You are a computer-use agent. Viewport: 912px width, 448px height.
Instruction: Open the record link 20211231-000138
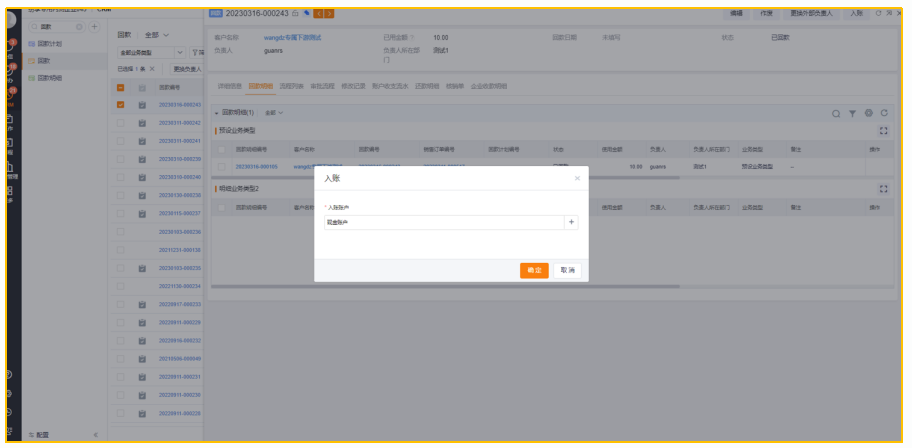[x=180, y=250]
